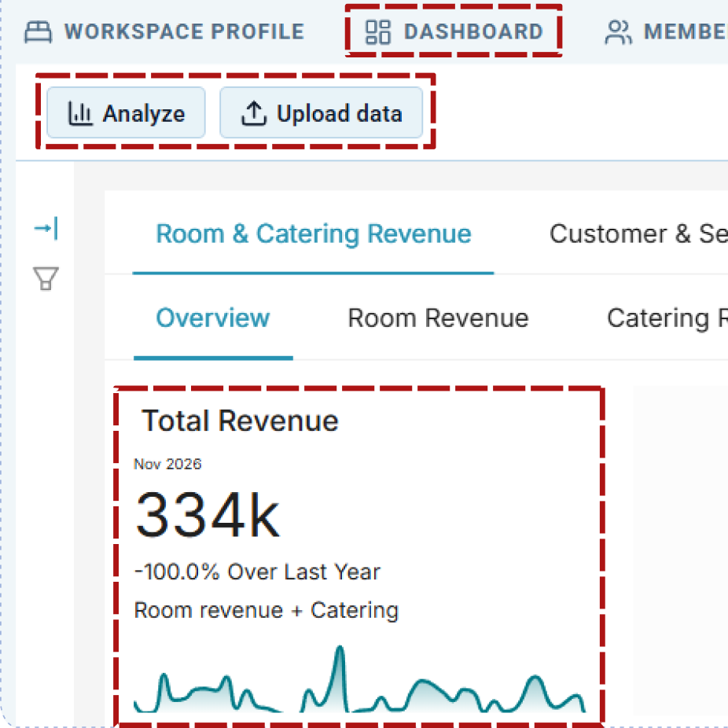Image resolution: width=728 pixels, height=728 pixels.
Task: Open the filter funnel icon
Action: pyautogui.click(x=46, y=278)
